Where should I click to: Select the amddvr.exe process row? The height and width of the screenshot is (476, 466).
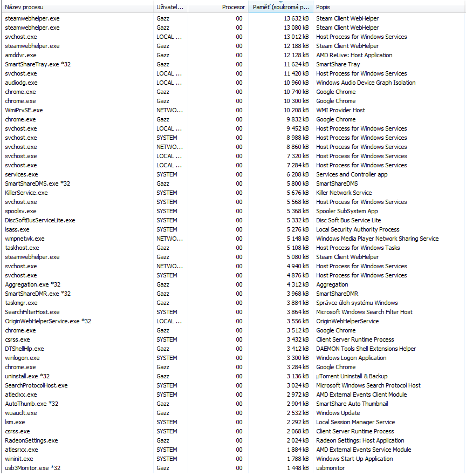coord(234,55)
